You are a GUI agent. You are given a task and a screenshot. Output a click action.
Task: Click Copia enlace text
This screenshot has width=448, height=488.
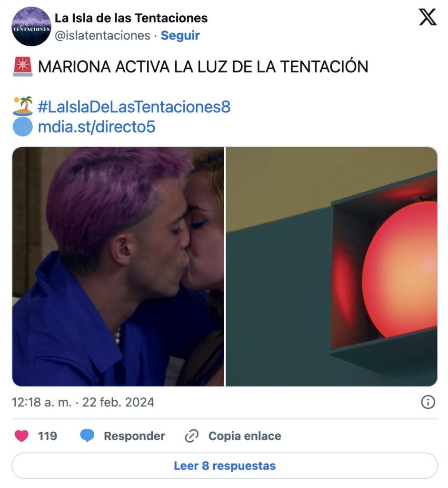(x=245, y=436)
